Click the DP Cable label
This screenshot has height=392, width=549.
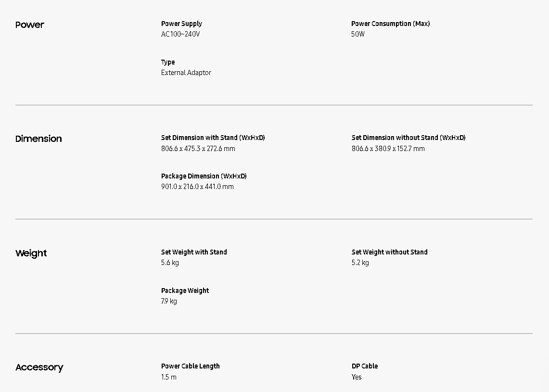coord(365,366)
